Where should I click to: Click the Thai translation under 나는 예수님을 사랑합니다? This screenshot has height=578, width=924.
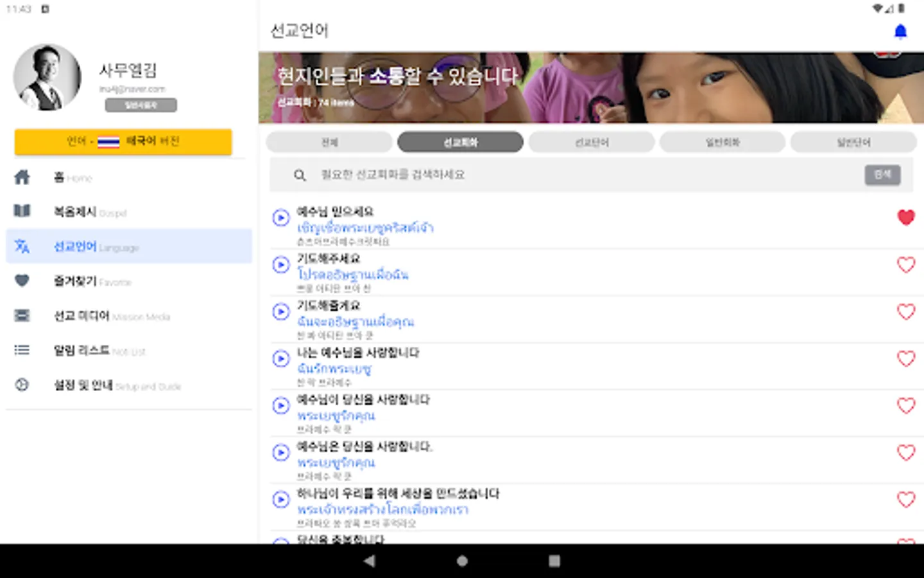click(334, 369)
